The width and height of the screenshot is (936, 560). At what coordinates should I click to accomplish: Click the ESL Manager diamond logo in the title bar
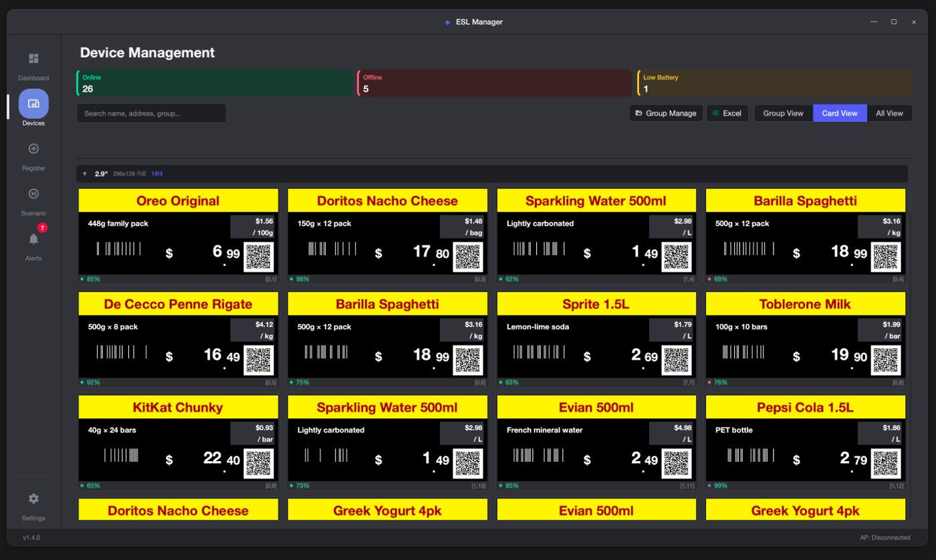[x=447, y=22]
